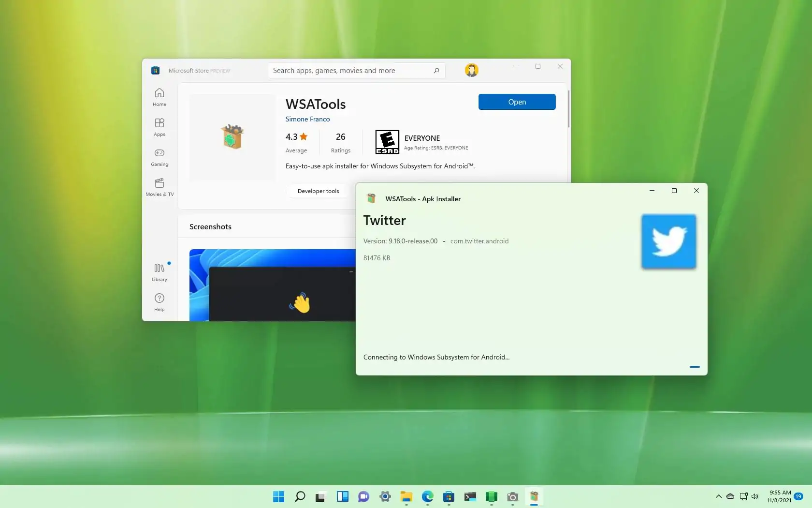Click the 81476 KB file size
Viewport: 812px width, 508px height.
[x=377, y=258]
